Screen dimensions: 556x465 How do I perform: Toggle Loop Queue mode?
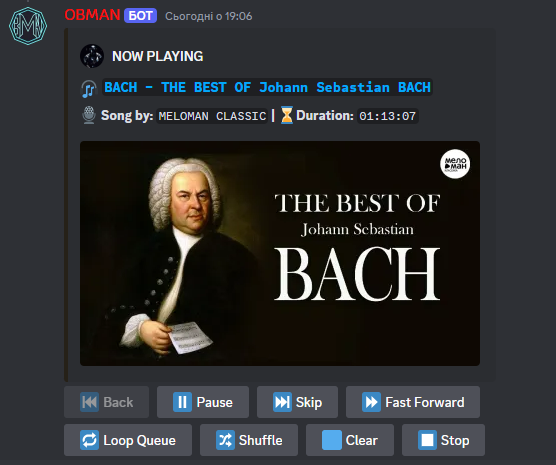point(128,440)
